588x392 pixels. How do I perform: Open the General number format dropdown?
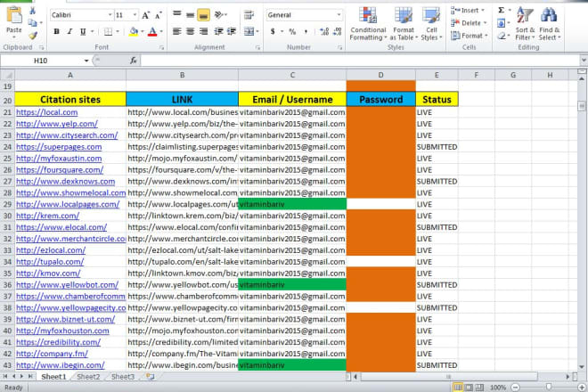click(339, 15)
